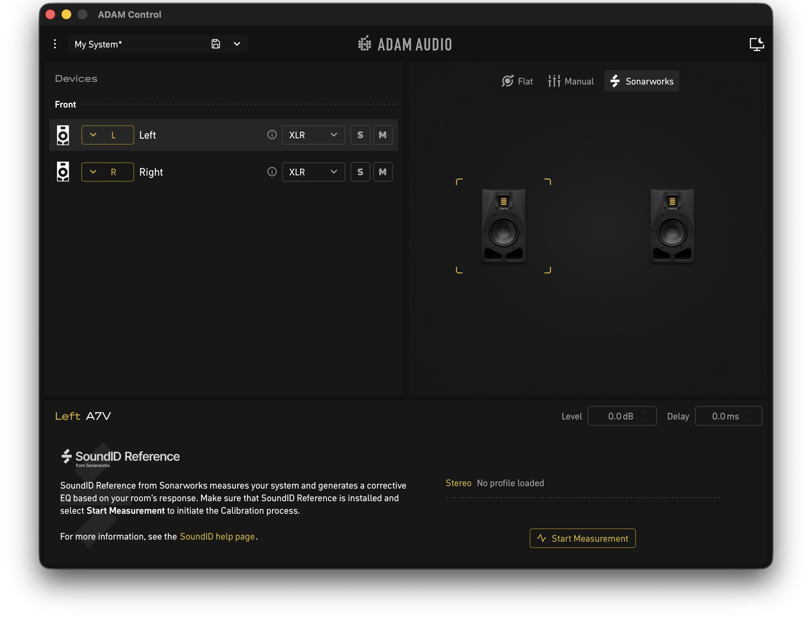Click the Stereo profile label

[x=458, y=483]
